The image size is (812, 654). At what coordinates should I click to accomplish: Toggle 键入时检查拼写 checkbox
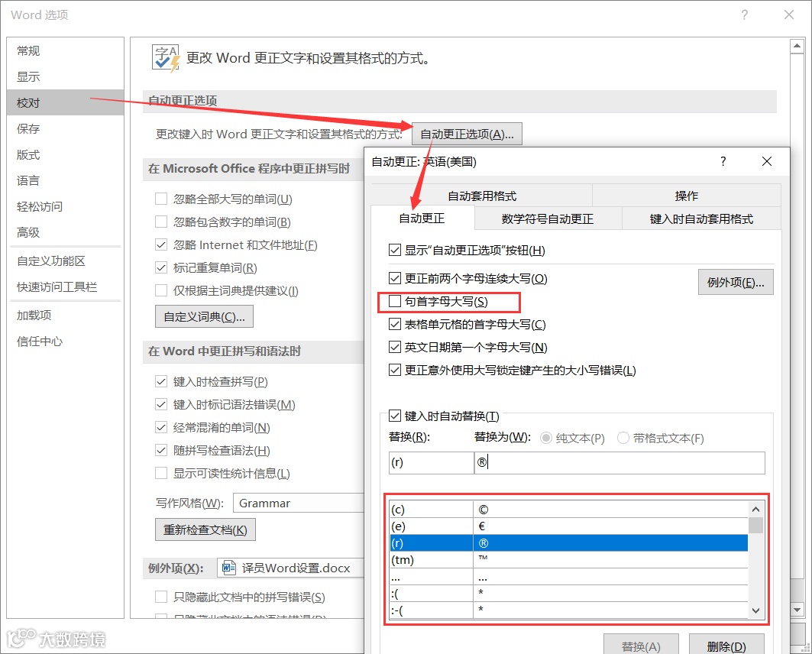[161, 382]
